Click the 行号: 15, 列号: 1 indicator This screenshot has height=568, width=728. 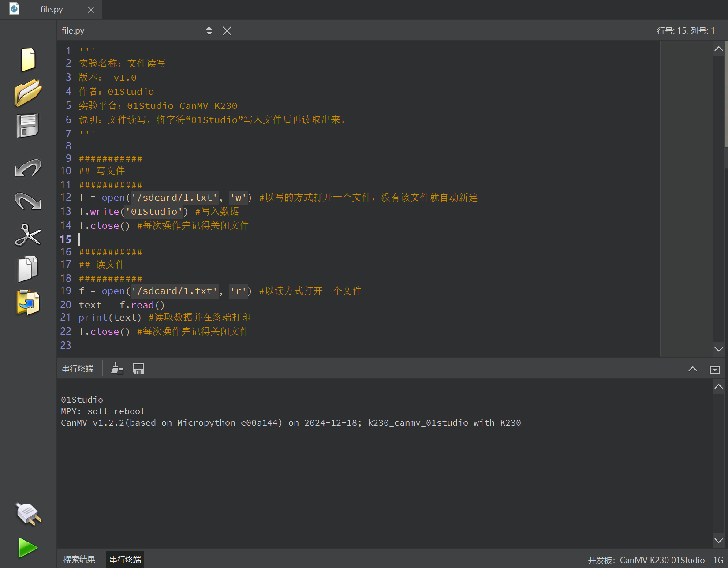(x=686, y=30)
